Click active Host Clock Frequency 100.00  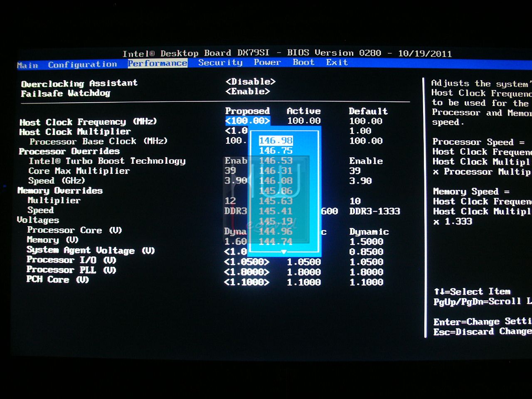coord(304,121)
